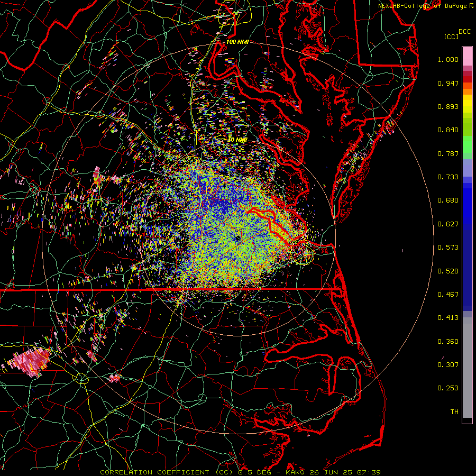The image size is (476, 476).
Task: Click the TH label at the scale bottom
Action: point(454,412)
